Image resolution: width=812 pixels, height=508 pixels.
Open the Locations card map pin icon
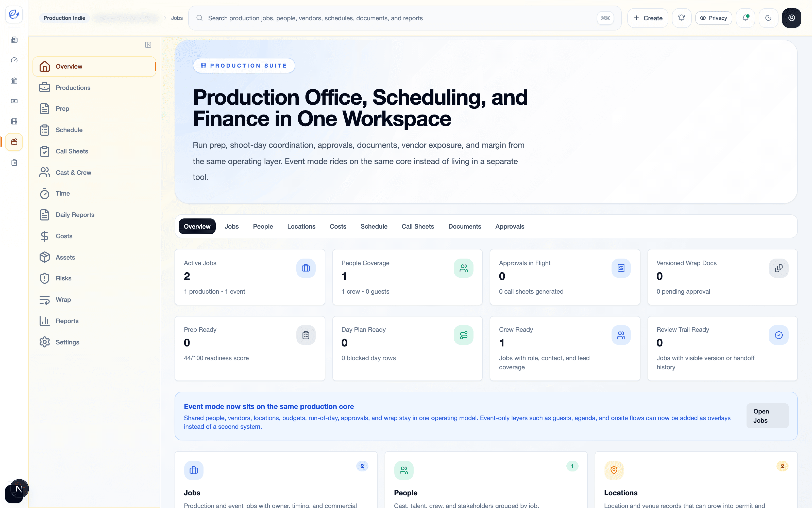click(x=614, y=470)
